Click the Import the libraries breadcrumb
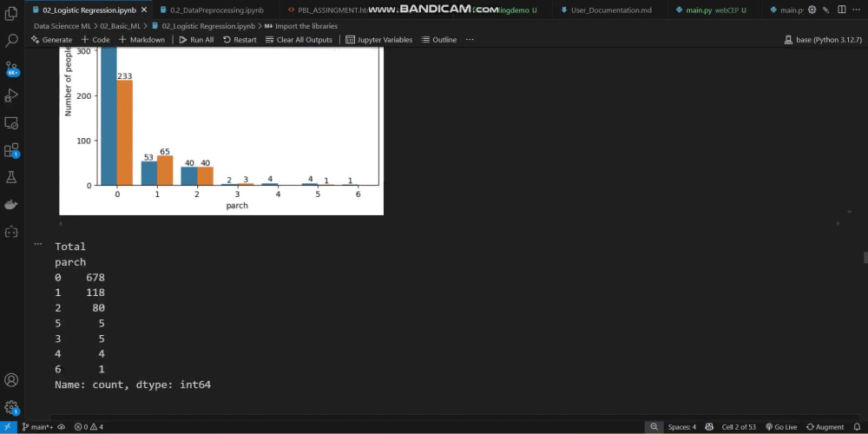 [x=301, y=26]
